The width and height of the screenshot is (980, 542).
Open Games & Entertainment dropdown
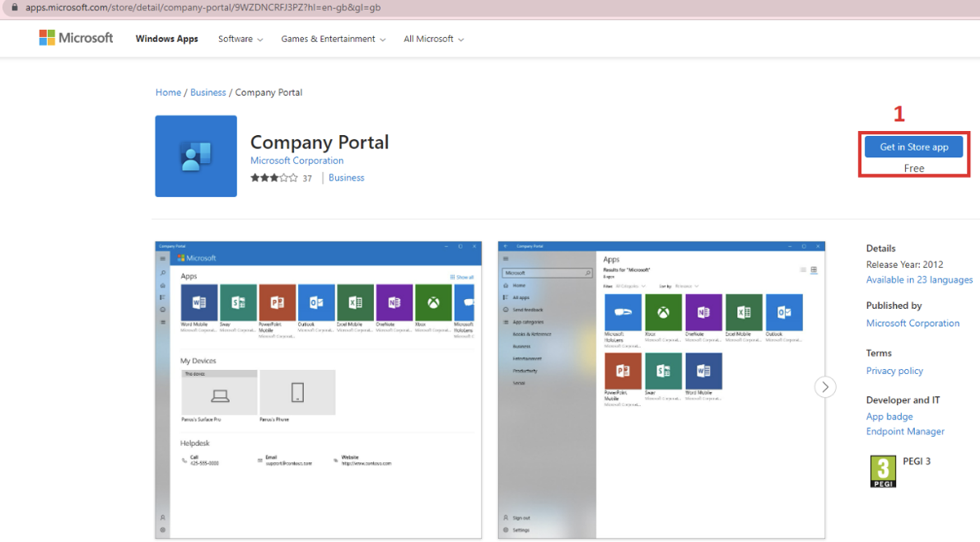(333, 39)
